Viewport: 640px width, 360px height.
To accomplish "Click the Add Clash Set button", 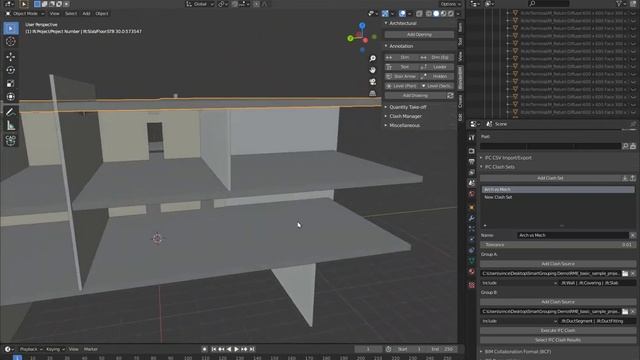I will (550, 178).
